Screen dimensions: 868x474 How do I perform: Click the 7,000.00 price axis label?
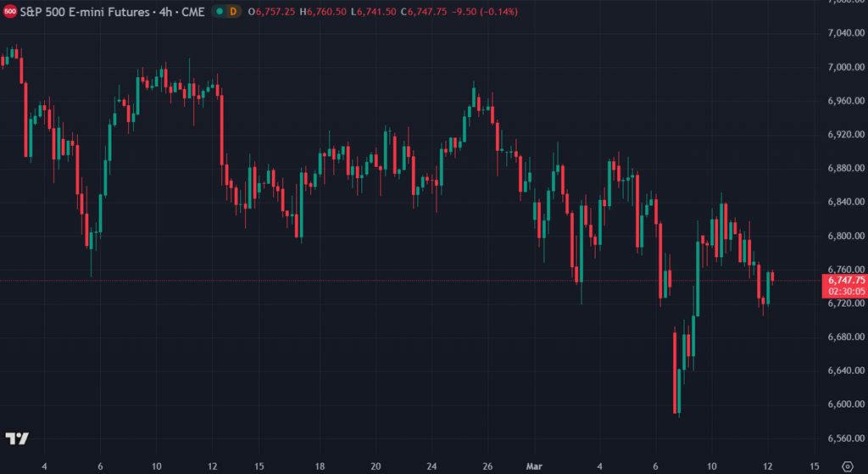tap(846, 67)
